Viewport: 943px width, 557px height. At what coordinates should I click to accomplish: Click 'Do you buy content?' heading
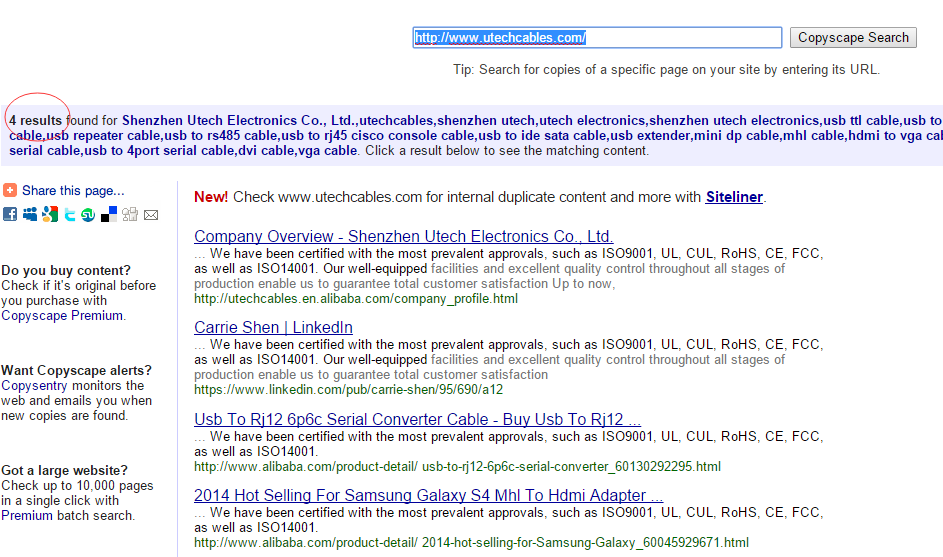pyautogui.click(x=66, y=270)
